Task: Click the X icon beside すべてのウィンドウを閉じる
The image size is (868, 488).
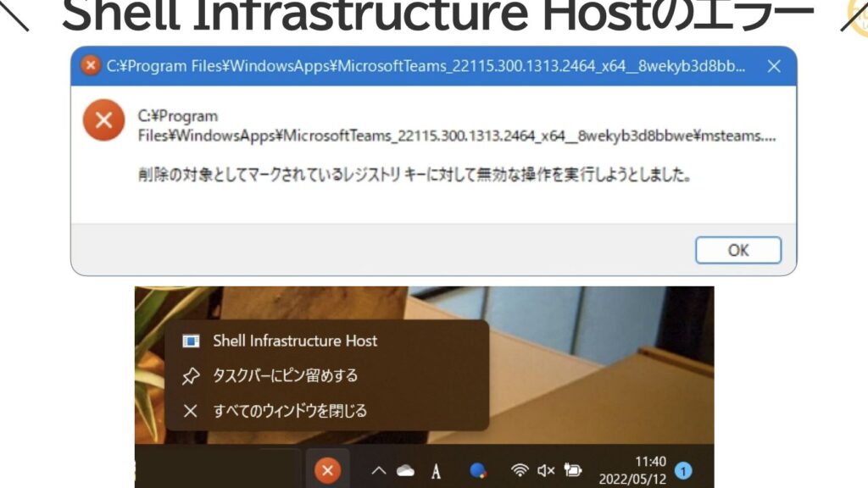Action: click(191, 411)
